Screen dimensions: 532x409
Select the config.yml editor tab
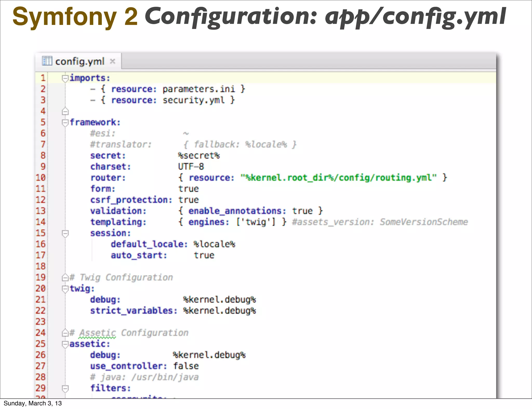[78, 61]
